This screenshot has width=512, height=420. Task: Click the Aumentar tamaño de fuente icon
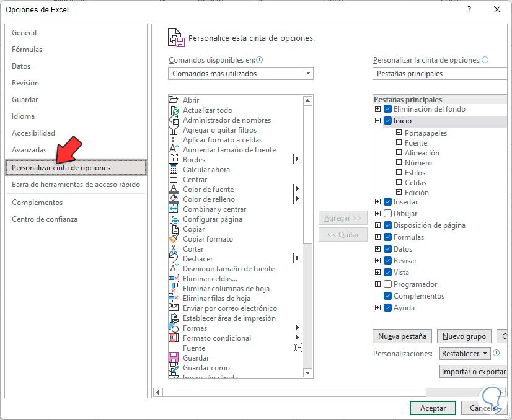pyautogui.click(x=174, y=149)
